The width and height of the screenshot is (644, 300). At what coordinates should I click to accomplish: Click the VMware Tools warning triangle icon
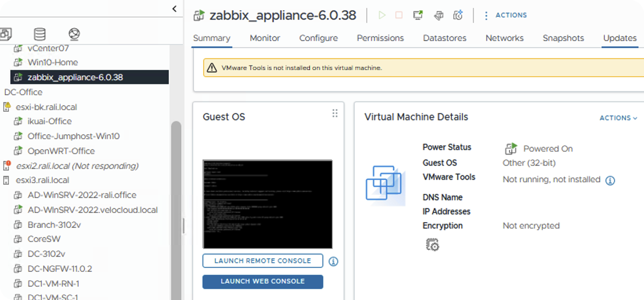pos(212,68)
